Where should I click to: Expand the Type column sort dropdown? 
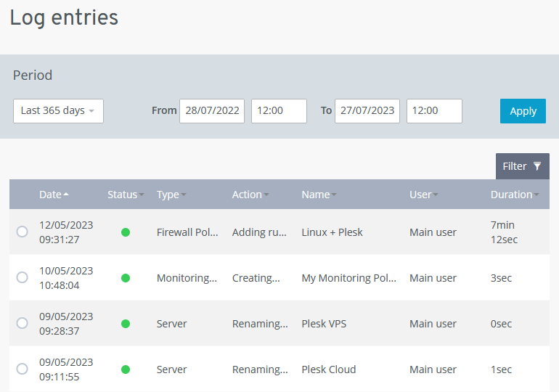point(184,195)
